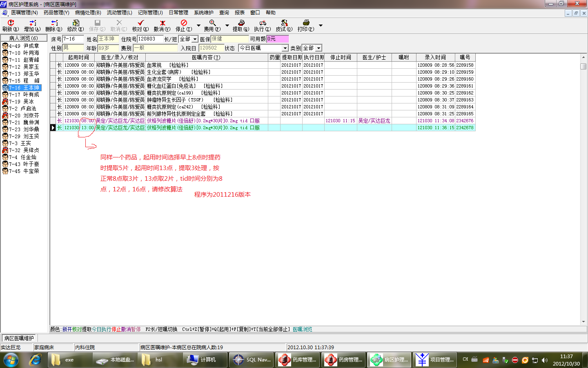
Task: Click the 起用时间 column header
Action: coord(78,58)
